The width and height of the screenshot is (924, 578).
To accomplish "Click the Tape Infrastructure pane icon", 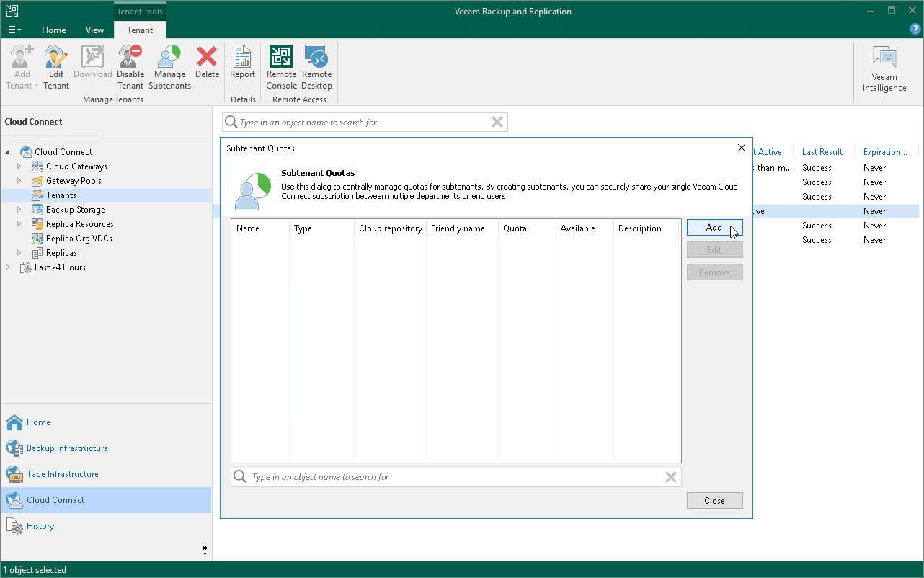I will click(14, 474).
